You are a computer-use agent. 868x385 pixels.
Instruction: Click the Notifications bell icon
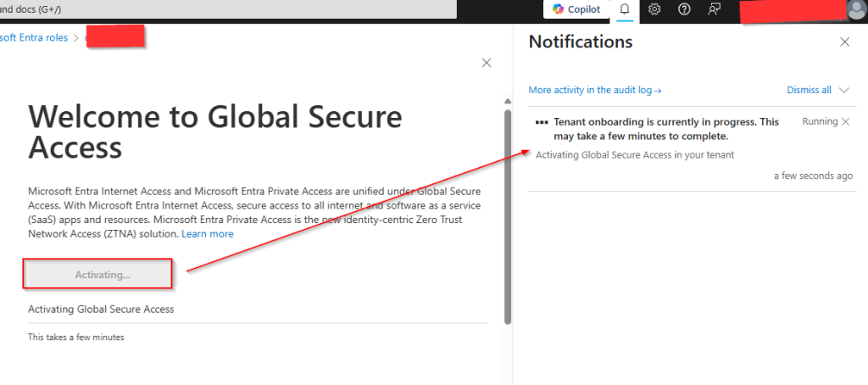pos(625,9)
